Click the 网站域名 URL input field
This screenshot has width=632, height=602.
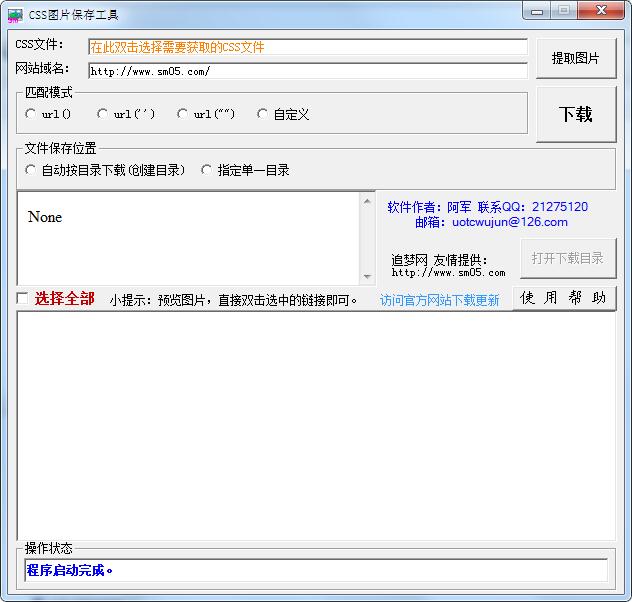coord(308,71)
